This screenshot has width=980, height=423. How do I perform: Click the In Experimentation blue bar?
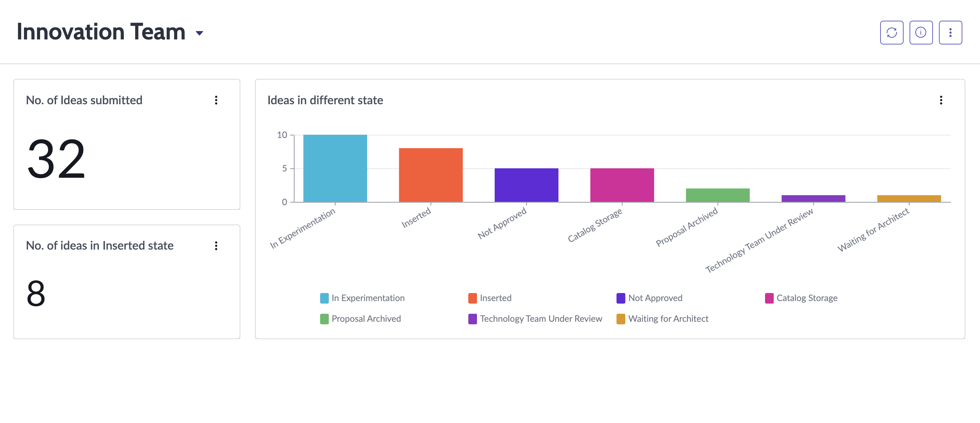[x=335, y=168]
